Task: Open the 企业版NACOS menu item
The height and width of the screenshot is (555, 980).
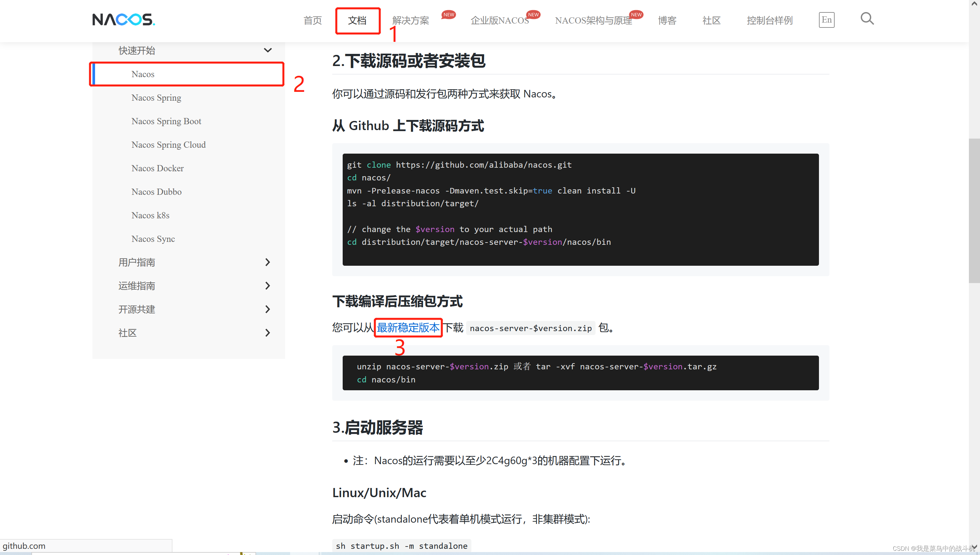Action: tap(499, 21)
